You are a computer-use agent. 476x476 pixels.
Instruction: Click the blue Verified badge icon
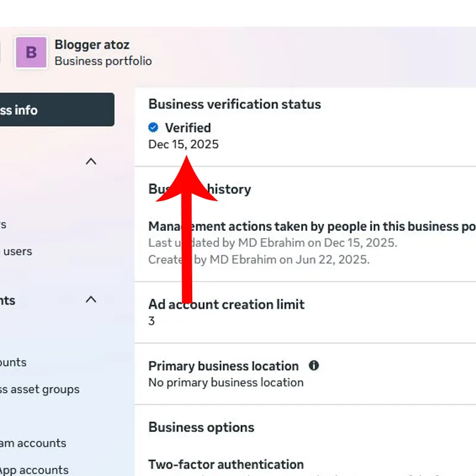154,127
